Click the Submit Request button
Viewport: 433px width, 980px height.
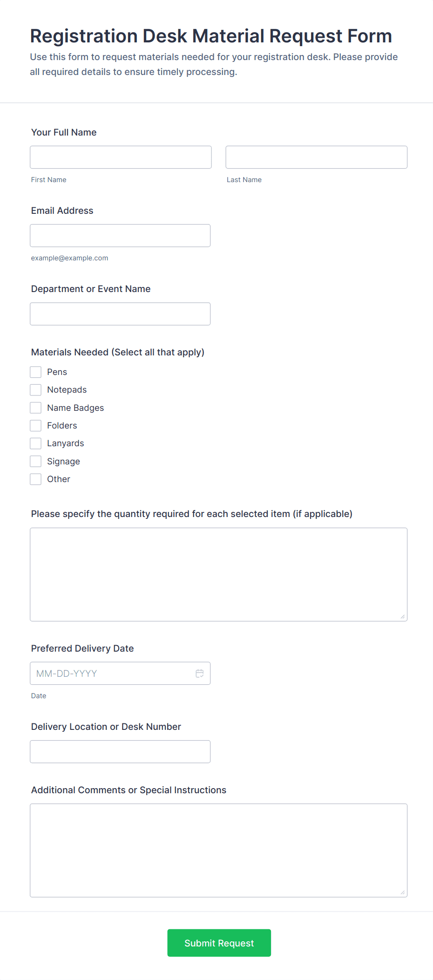click(x=219, y=943)
